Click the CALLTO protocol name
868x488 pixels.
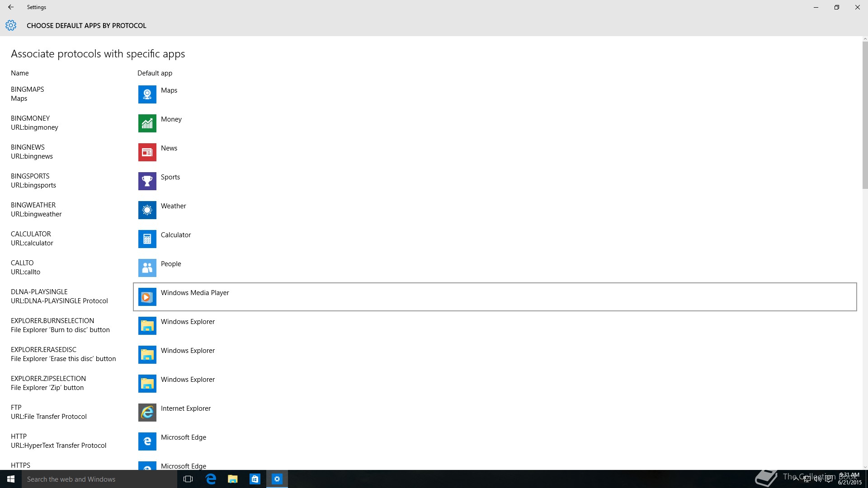tap(22, 263)
